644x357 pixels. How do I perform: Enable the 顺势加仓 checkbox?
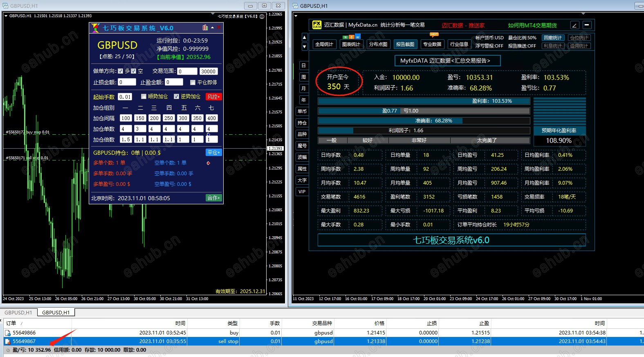tap(144, 97)
